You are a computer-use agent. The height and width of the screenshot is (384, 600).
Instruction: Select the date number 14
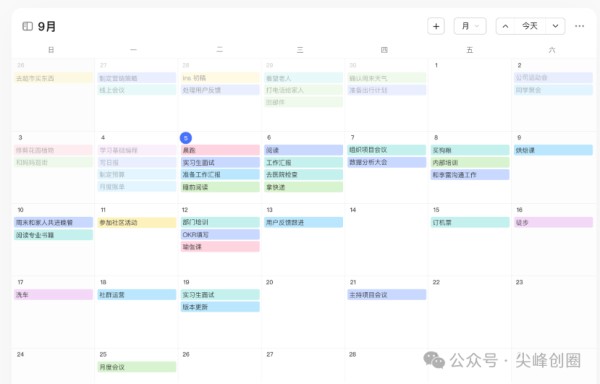pos(353,210)
